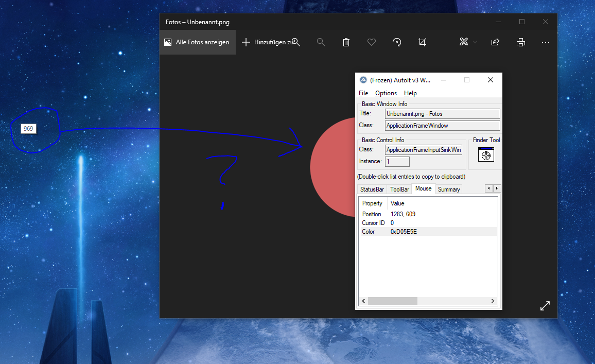
Task: Open the Options menu in AutoIt window
Action: pyautogui.click(x=386, y=93)
